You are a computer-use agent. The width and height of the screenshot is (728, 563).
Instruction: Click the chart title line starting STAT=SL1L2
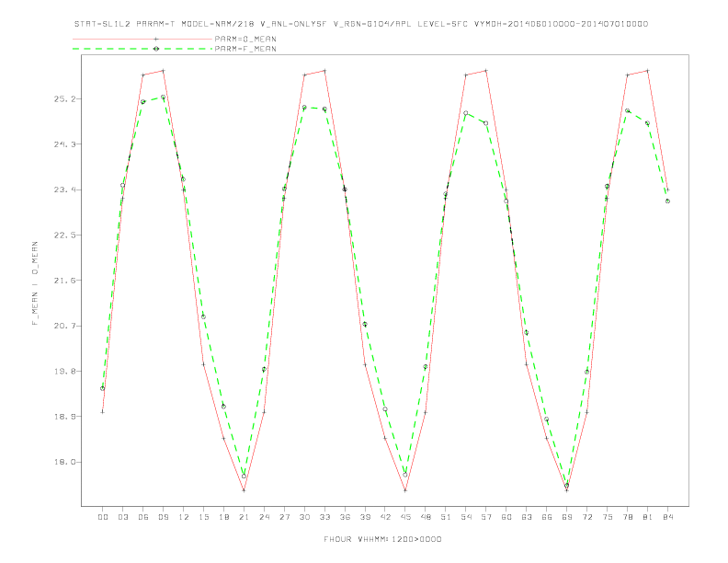[360, 24]
